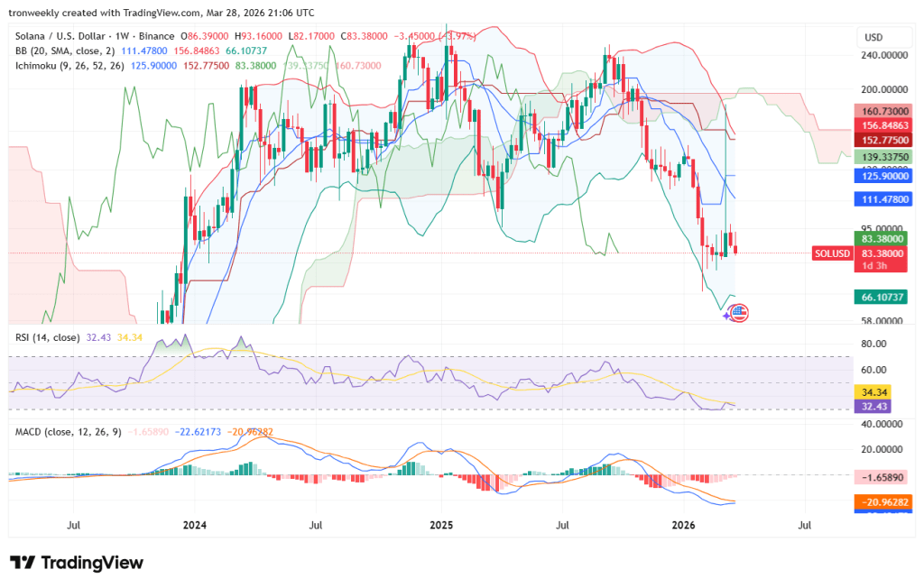Click the green 66.10737 lower band label
Viewport: 924px width, 588px height.
pos(882,295)
